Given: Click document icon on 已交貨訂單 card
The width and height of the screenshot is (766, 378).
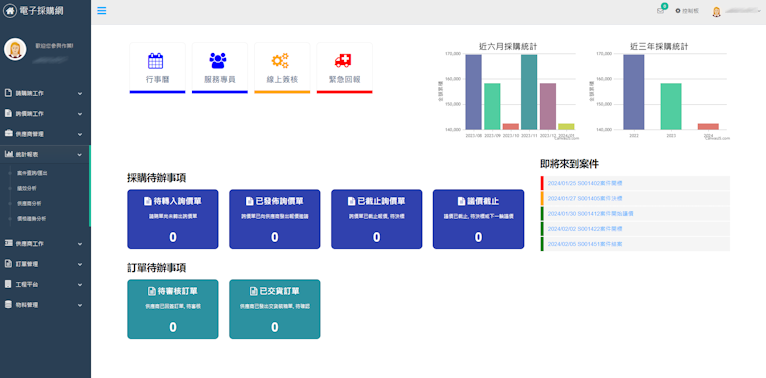Looking at the screenshot, I should [x=253, y=291].
